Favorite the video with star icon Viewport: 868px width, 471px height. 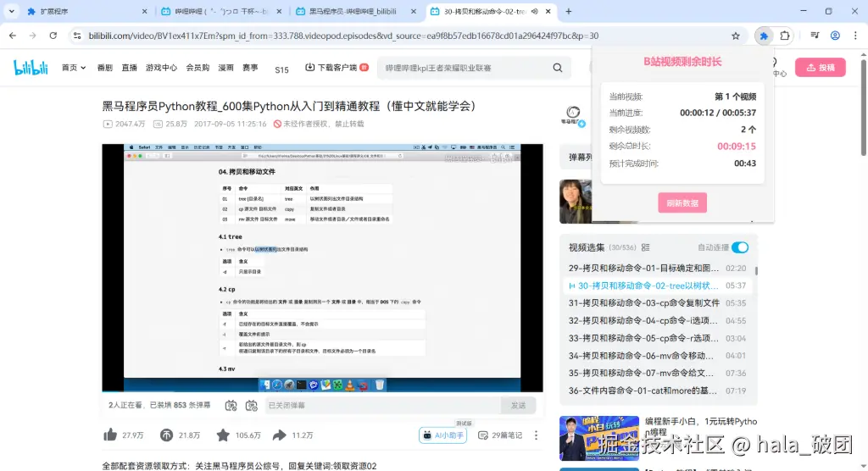(x=223, y=435)
